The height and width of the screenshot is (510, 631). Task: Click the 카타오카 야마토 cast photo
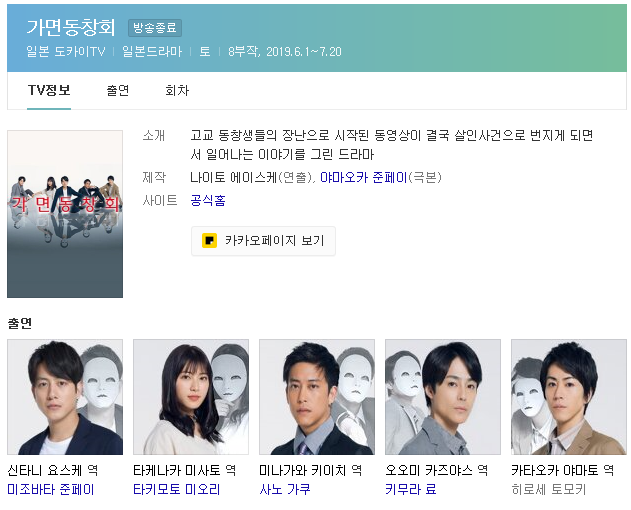tap(569, 397)
